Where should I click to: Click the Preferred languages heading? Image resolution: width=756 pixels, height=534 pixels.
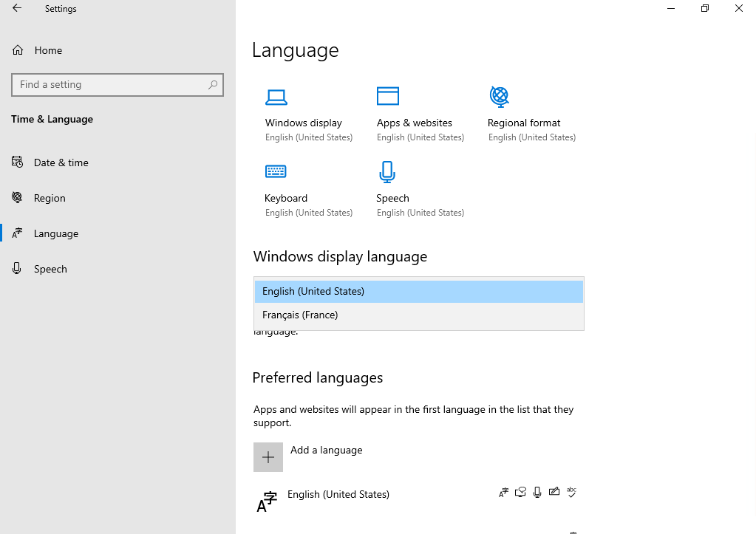tap(317, 378)
